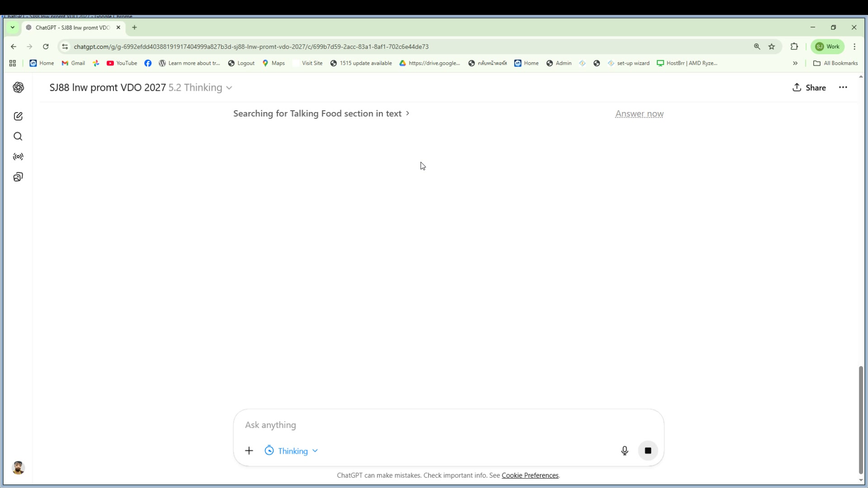Screen dimensions: 868x488
Task: Open the Cookie Preferences link
Action: tap(530, 475)
